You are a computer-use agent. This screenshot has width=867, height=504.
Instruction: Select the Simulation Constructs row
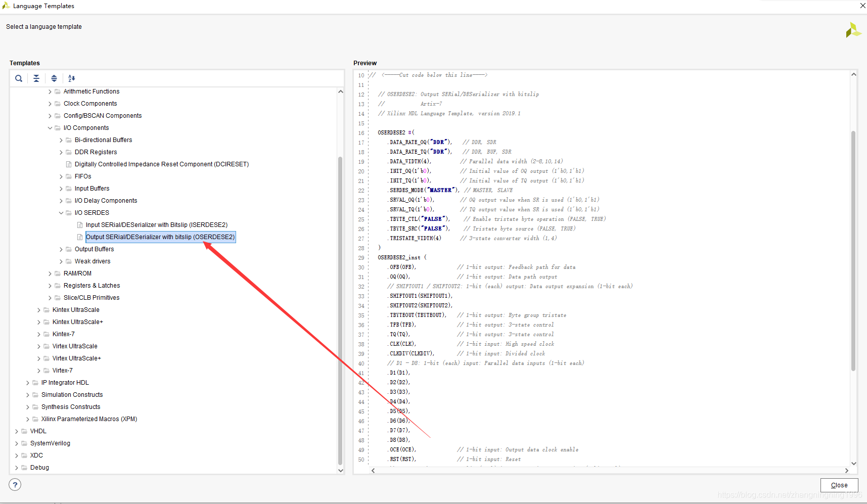(x=72, y=395)
